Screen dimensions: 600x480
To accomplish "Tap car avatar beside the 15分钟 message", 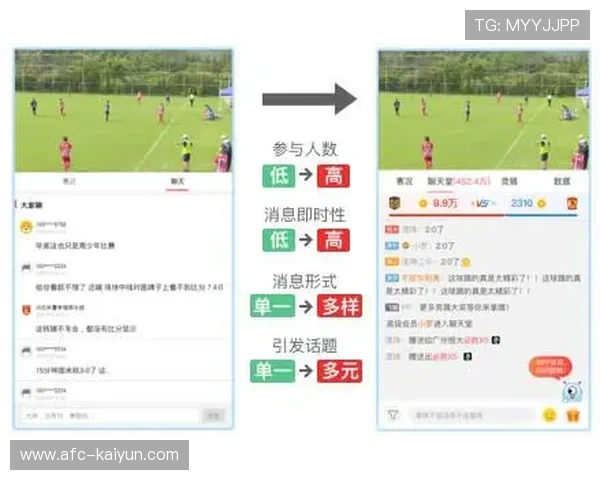I will [x=26, y=351].
